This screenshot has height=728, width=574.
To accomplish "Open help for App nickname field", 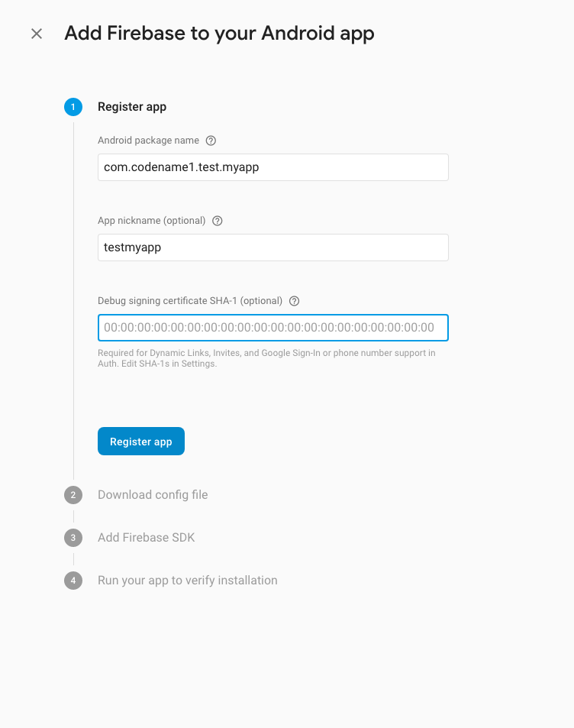I will (217, 221).
